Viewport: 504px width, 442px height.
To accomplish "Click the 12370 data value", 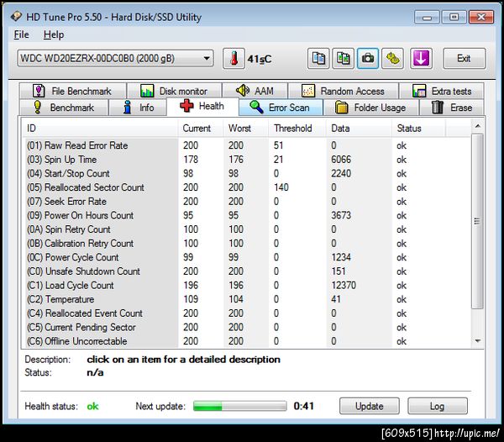I will coord(344,285).
